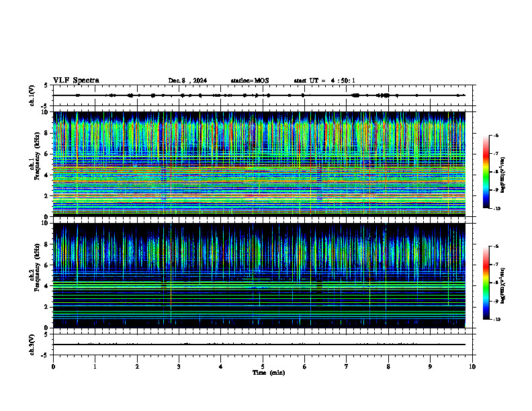Click the "5" tick on ch.1(V) axis

coord(46,85)
